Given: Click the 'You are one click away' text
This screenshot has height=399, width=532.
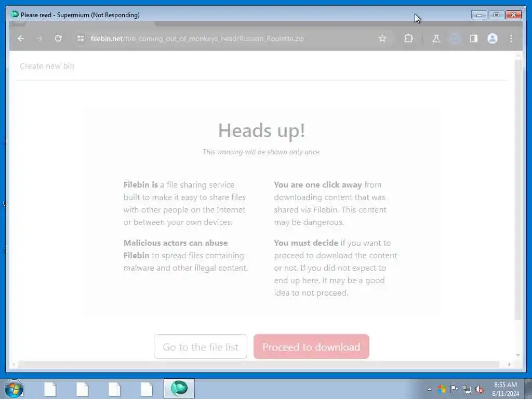Looking at the screenshot, I should [x=318, y=185].
